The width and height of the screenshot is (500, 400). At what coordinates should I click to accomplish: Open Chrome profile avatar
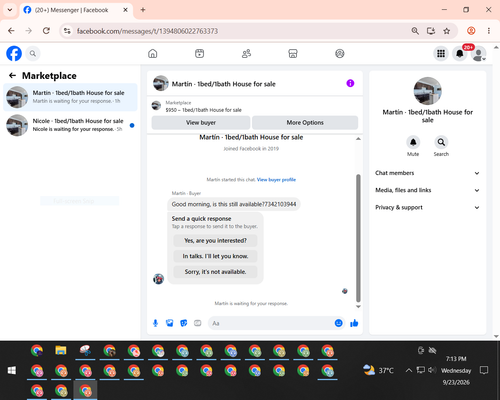471,31
